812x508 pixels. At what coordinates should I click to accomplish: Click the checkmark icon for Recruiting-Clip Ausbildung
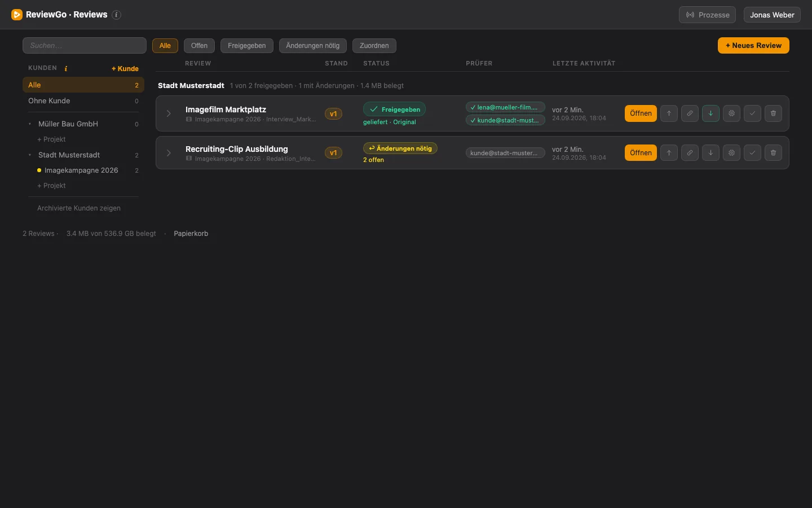(x=752, y=153)
